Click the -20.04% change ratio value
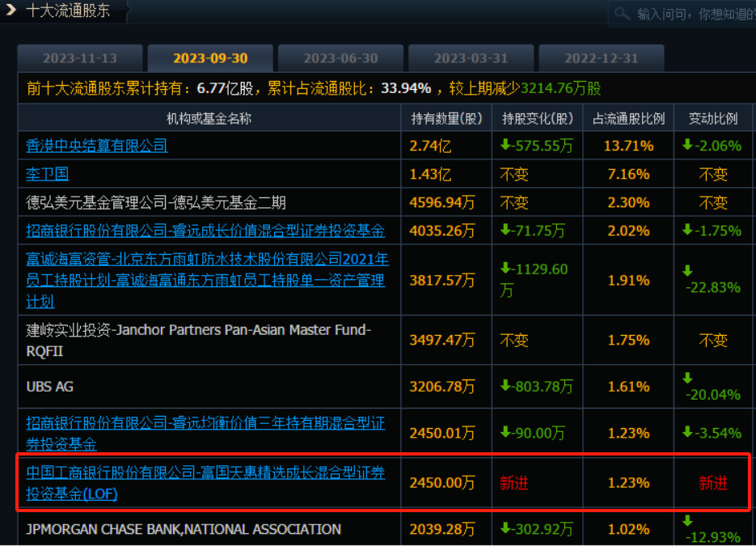 coord(712,395)
